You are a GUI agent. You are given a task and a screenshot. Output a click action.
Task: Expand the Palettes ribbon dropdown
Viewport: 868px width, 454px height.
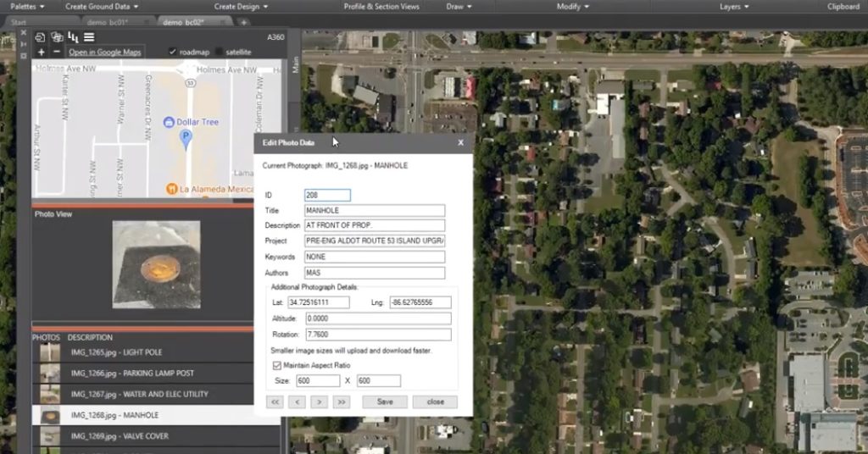(28, 6)
